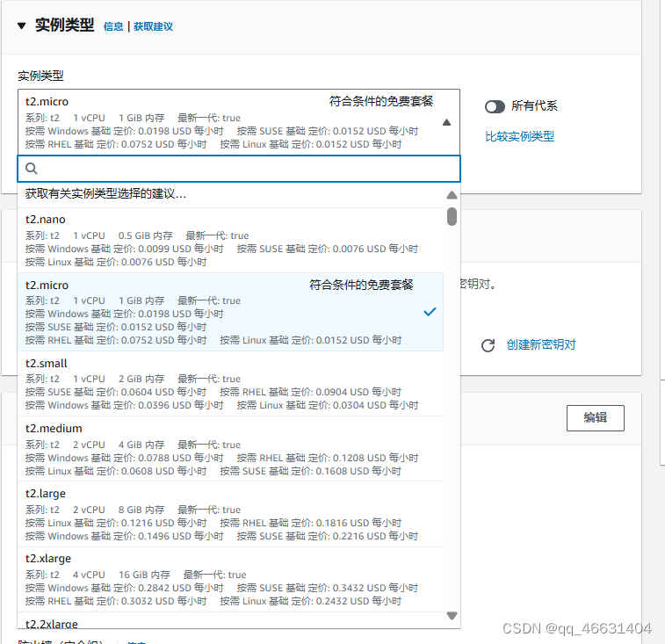Click the list scrollbar down arrow
This screenshot has height=644, width=665.
tap(452, 616)
